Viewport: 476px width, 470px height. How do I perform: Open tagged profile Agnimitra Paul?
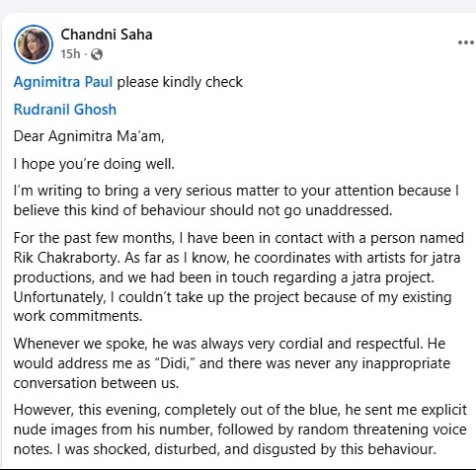[63, 82]
